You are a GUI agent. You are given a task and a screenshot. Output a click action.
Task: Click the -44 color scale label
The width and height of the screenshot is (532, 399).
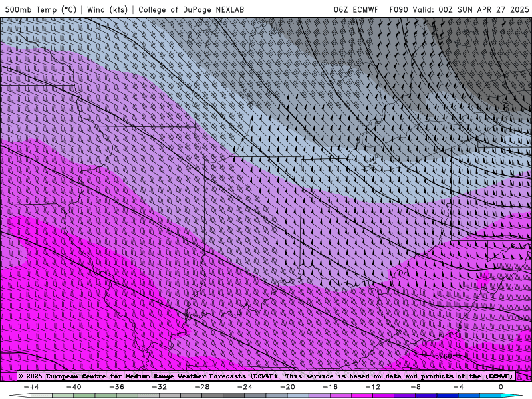click(x=31, y=387)
